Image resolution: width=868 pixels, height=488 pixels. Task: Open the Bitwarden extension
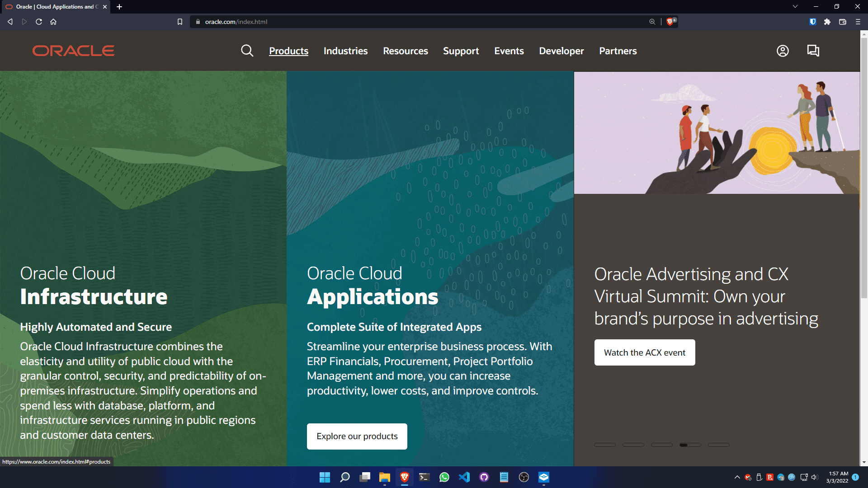tap(813, 22)
